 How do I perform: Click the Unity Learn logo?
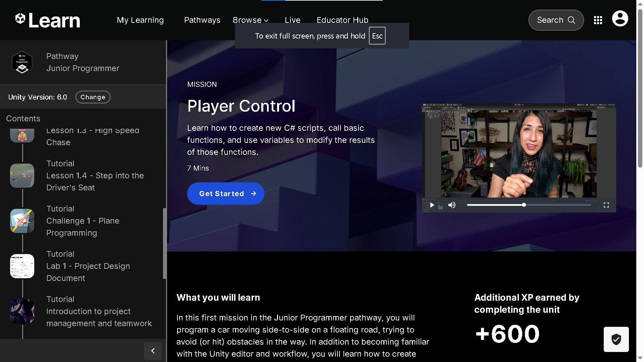point(48,20)
